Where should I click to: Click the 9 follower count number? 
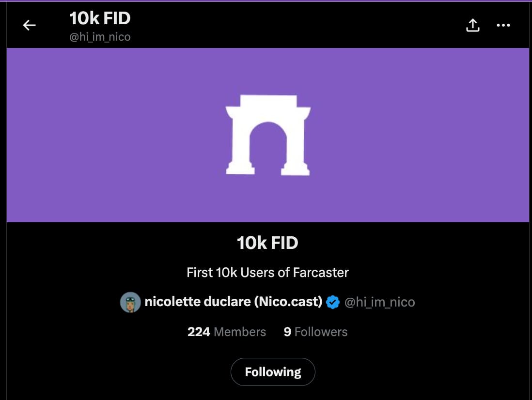287,332
